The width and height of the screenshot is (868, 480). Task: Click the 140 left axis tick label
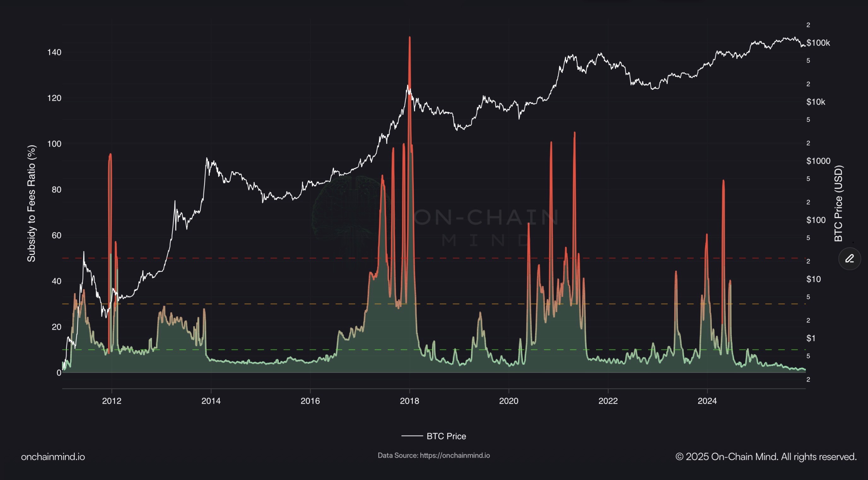[54, 52]
